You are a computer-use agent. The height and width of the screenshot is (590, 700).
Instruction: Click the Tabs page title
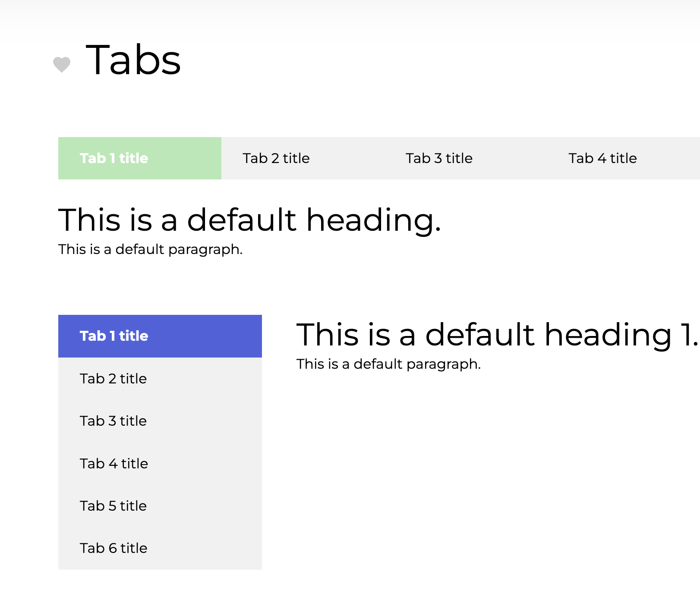[x=133, y=60]
